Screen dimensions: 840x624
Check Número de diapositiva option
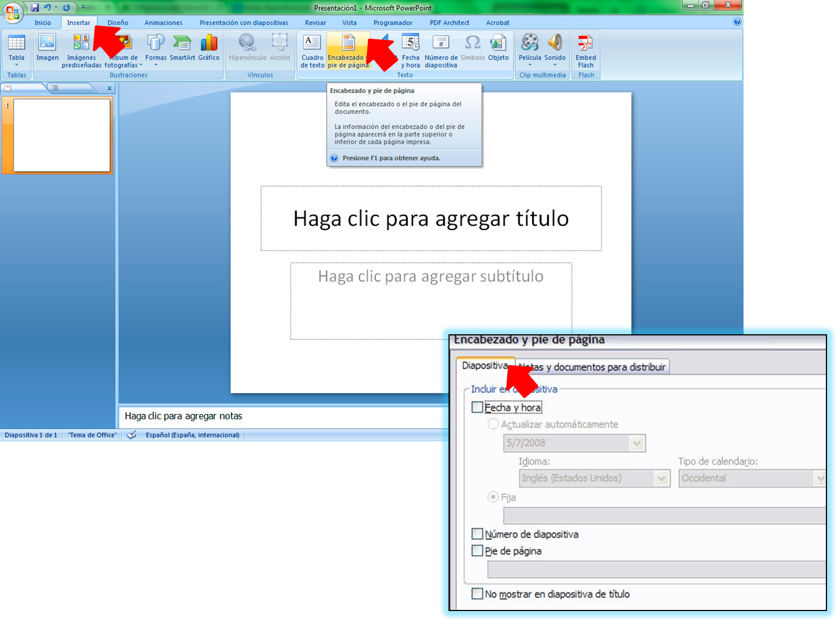[x=477, y=534]
